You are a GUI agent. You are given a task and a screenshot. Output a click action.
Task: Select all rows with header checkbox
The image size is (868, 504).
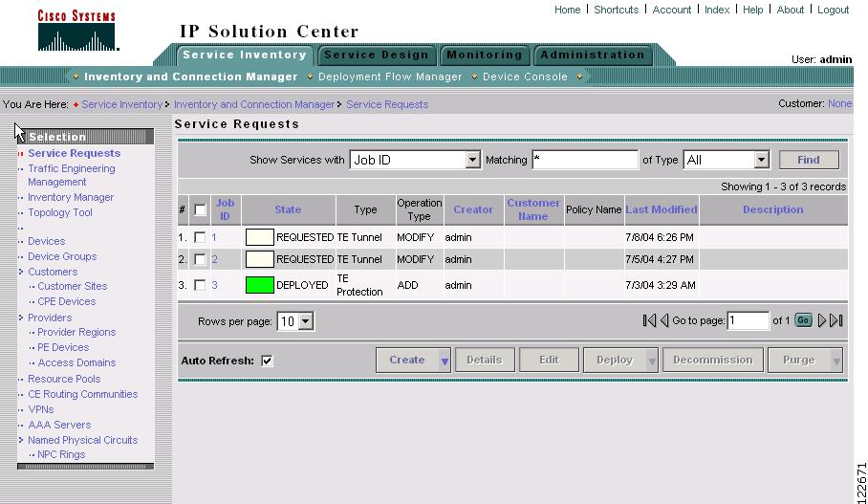coord(201,209)
